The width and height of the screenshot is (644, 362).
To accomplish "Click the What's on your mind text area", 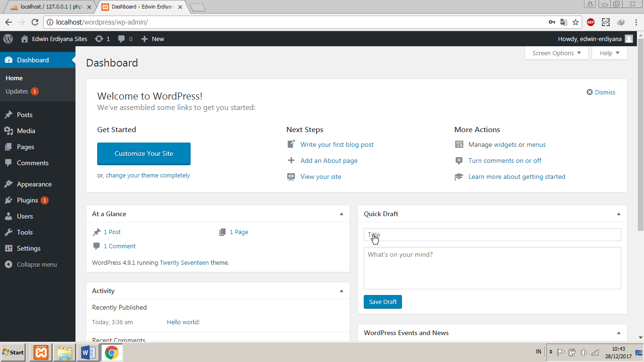I will tap(492, 268).
